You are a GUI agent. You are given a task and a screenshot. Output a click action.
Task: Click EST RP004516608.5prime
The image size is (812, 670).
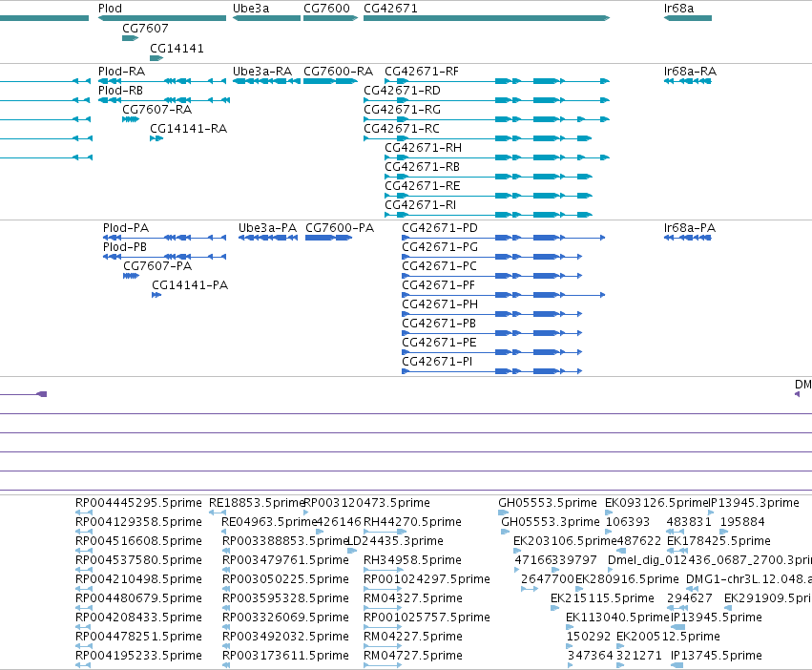coord(138,540)
